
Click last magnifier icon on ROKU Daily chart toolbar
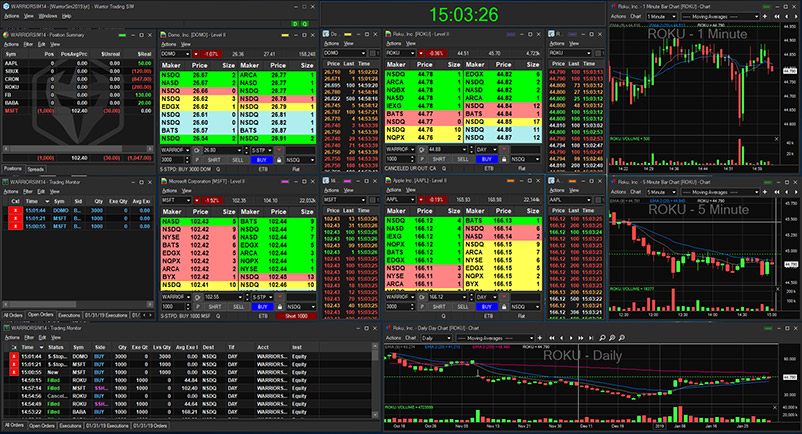pos(622,338)
